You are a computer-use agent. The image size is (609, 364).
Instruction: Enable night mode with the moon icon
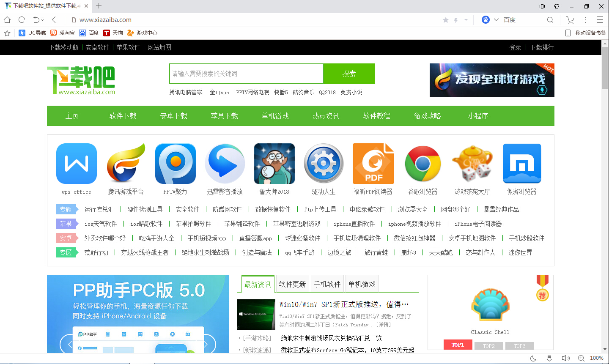(x=534, y=357)
